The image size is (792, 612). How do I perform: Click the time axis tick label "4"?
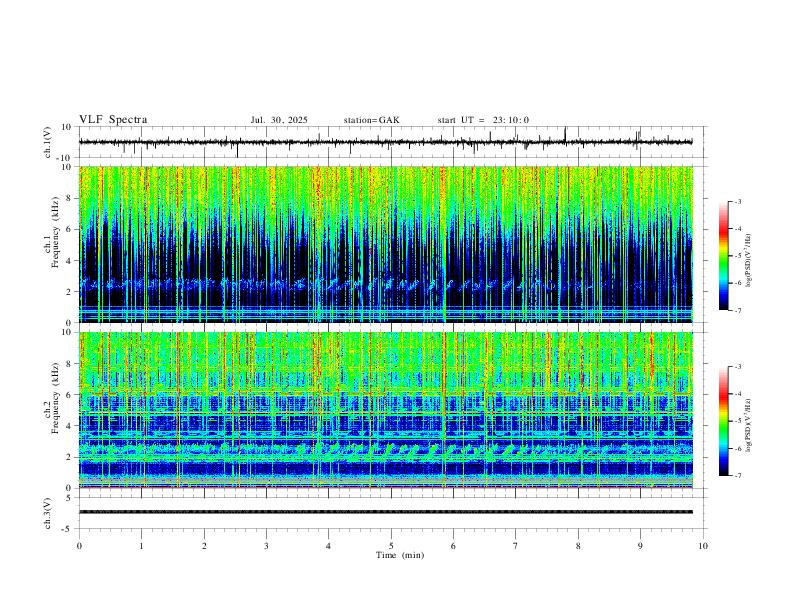point(328,546)
